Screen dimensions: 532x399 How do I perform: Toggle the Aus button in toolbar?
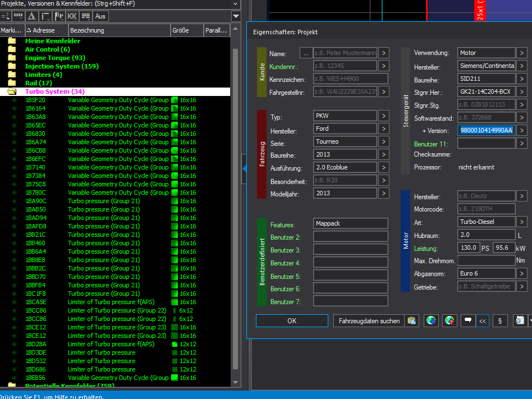click(x=100, y=16)
